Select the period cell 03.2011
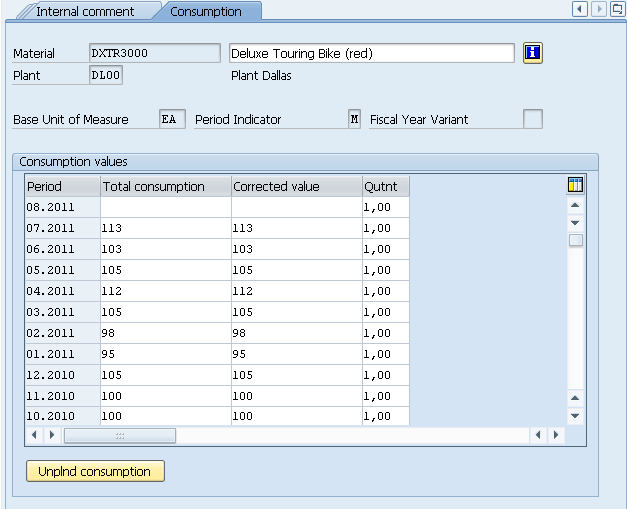The width and height of the screenshot is (627, 509). tap(62, 312)
